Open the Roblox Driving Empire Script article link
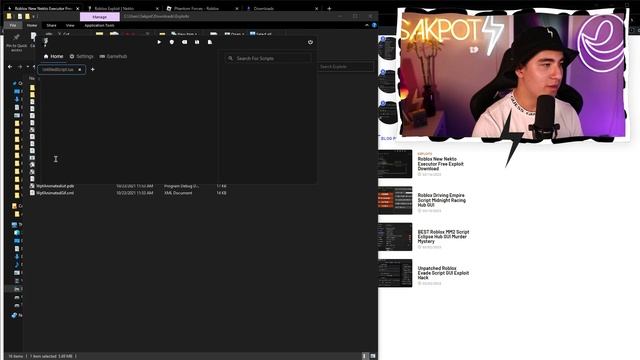Screen dimensions: 640x360 pos(442,200)
